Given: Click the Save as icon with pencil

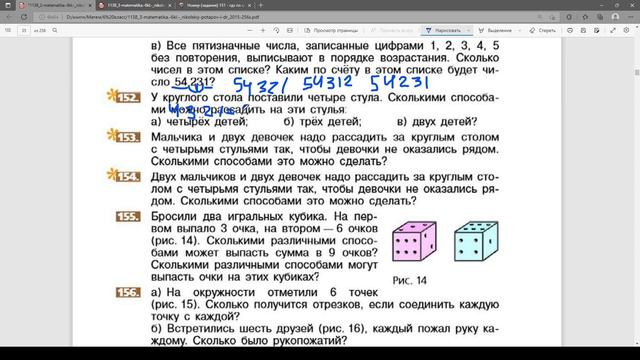Looking at the screenshot, I should pyautogui.click(x=597, y=30).
